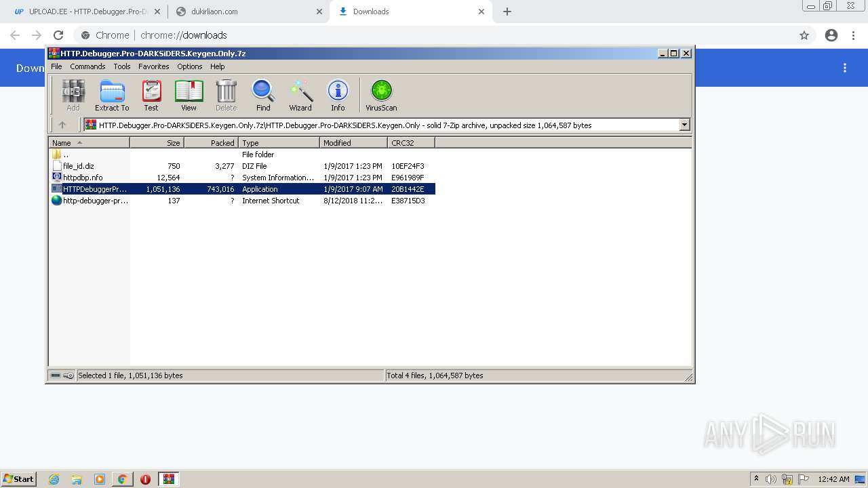The height and width of the screenshot is (488, 868).
Task: Sort files by Size column
Action: point(157,142)
